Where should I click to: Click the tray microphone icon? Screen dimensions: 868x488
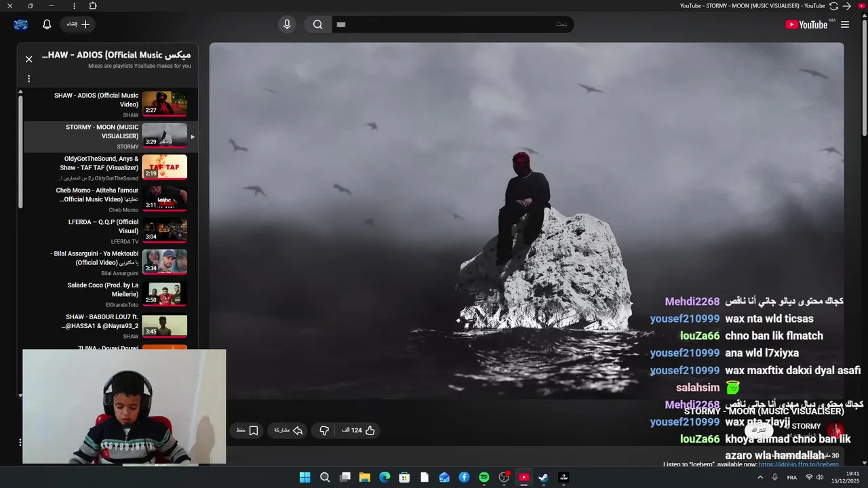(x=775, y=477)
